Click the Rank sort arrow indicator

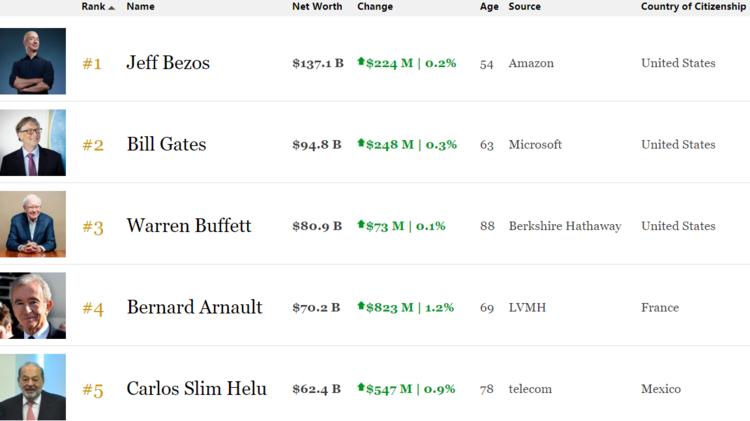(111, 8)
